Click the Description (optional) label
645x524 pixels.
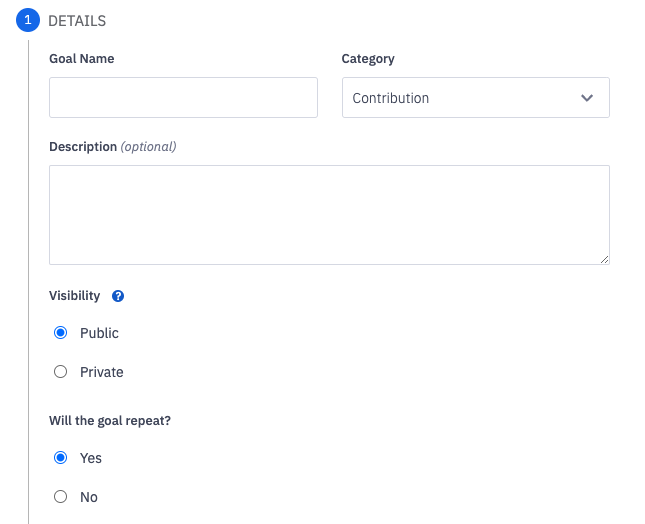[112, 147]
